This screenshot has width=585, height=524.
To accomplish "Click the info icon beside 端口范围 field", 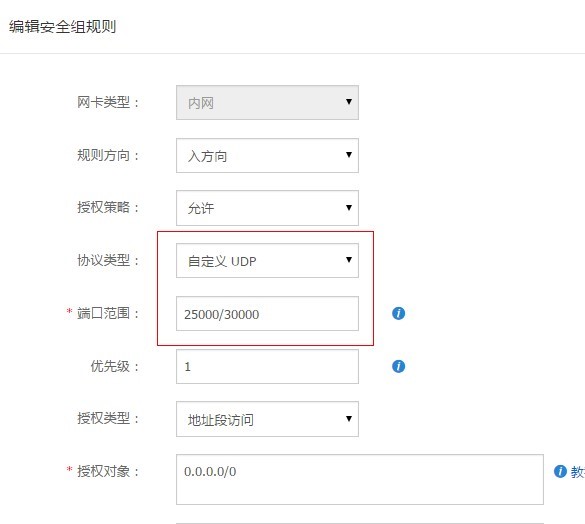I will 398,313.
